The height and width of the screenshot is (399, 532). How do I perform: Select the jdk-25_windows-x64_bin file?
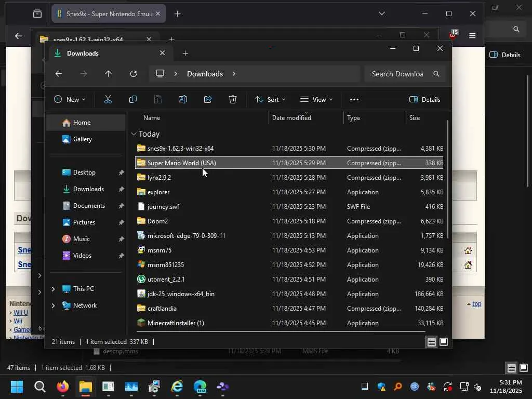click(289, 294)
